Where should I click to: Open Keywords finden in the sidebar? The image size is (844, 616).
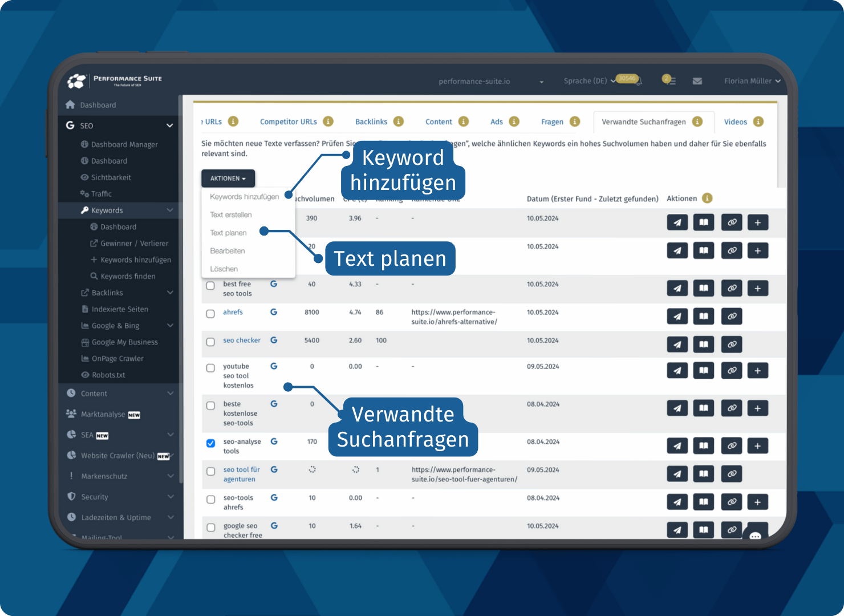coord(128,277)
